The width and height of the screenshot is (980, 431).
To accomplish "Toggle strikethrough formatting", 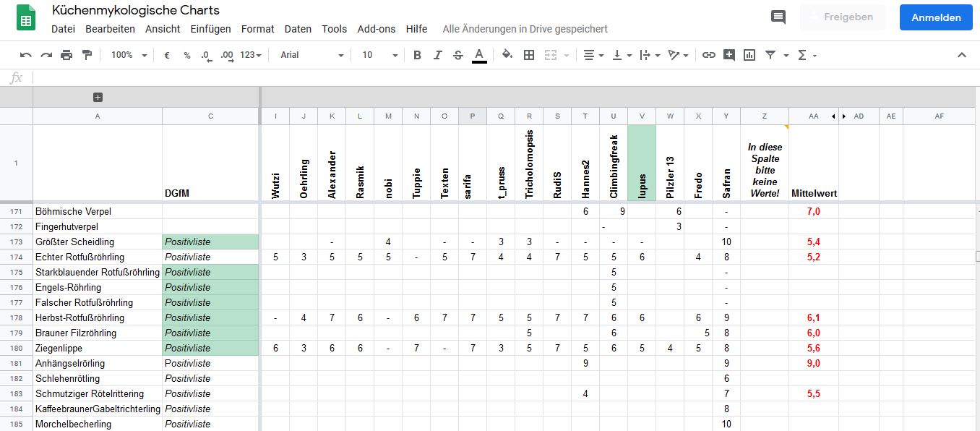I will tap(457, 55).
